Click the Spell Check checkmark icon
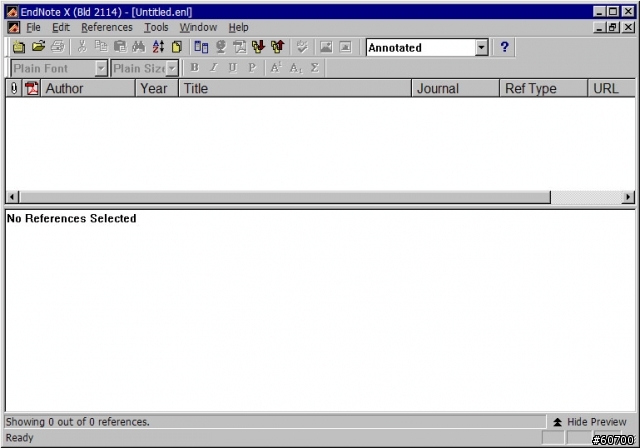Screen dimensions: 640x448 point(302,47)
